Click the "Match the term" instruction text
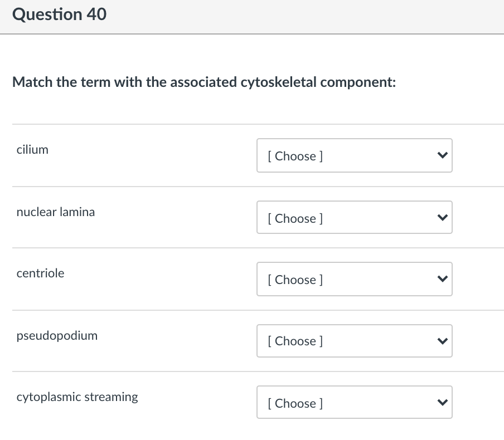 (x=204, y=82)
